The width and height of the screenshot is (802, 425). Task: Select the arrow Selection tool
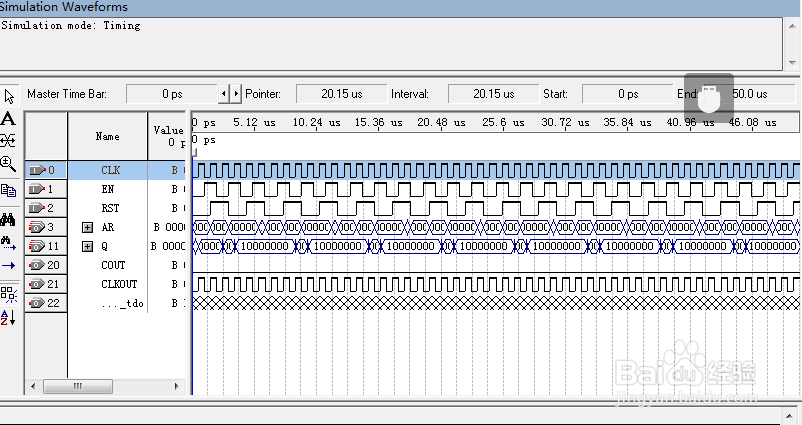tap(9, 96)
